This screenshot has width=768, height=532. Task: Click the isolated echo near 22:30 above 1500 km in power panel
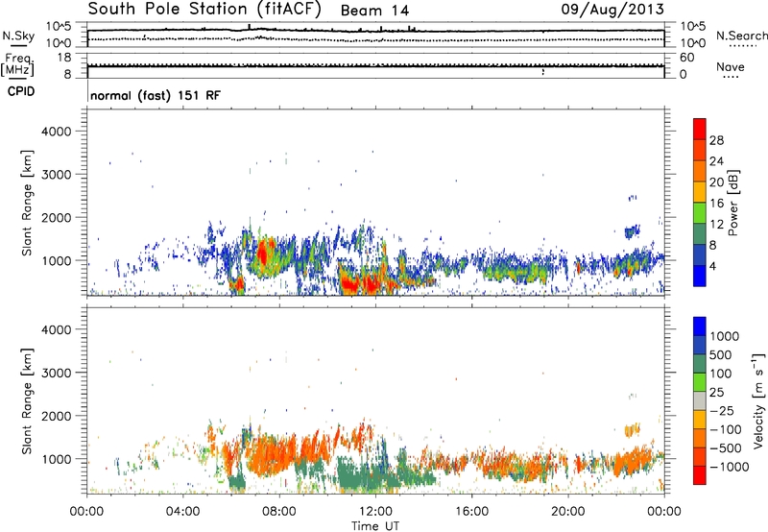pyautogui.click(x=633, y=230)
